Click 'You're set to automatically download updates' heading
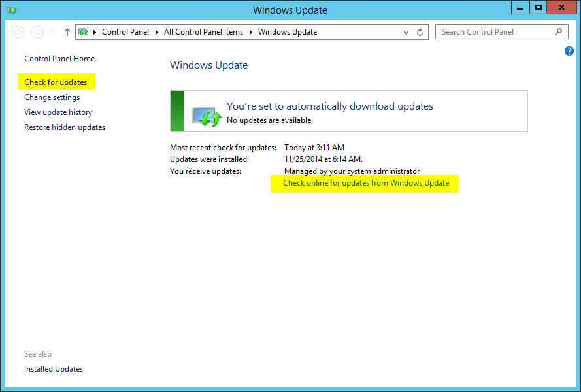581x392 pixels. 330,106
